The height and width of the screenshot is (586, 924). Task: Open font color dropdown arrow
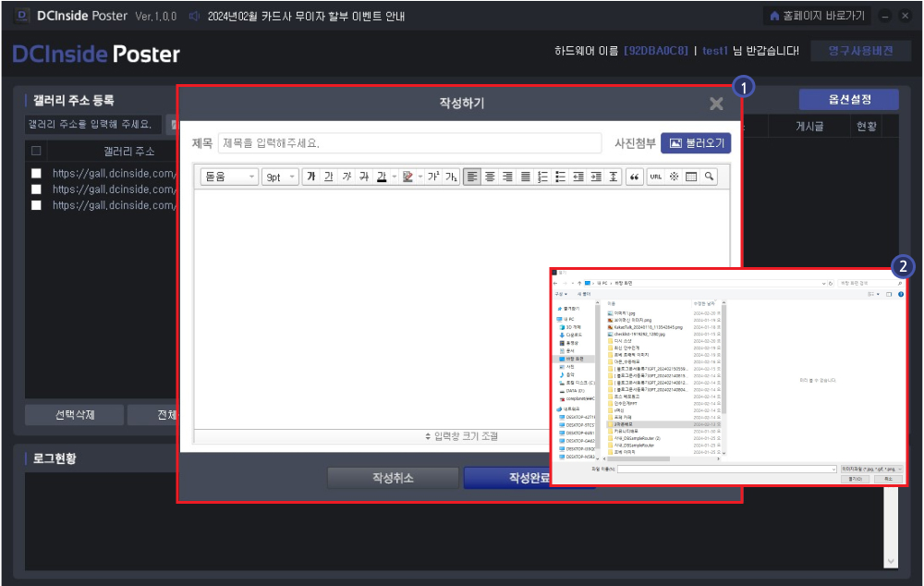click(395, 177)
